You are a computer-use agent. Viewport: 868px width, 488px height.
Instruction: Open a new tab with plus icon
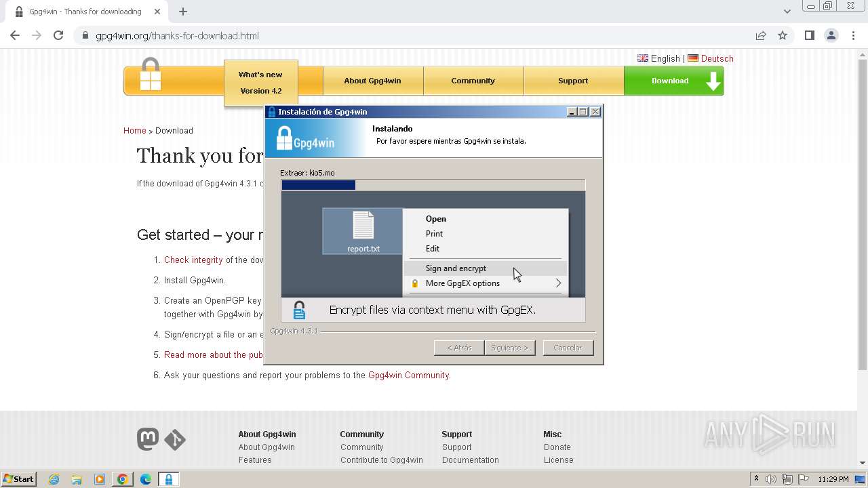click(183, 12)
